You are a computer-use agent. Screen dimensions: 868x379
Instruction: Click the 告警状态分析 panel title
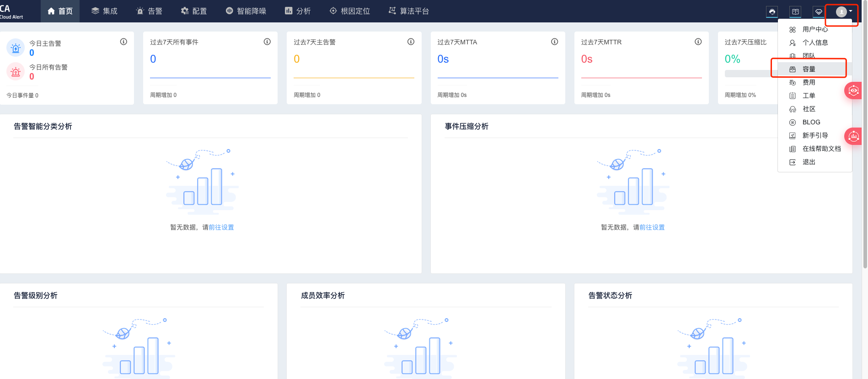(x=610, y=296)
